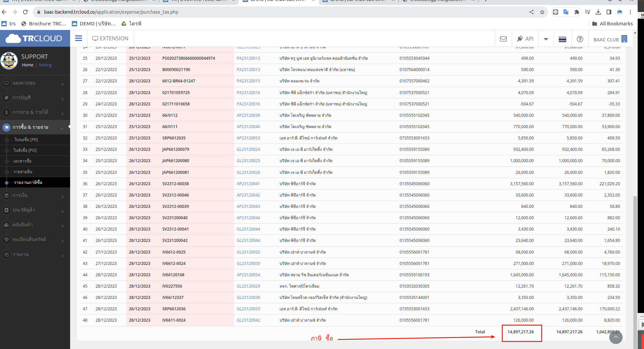Expand the รายงาน sidebar menu
644x349 pixels.
tap(35, 254)
